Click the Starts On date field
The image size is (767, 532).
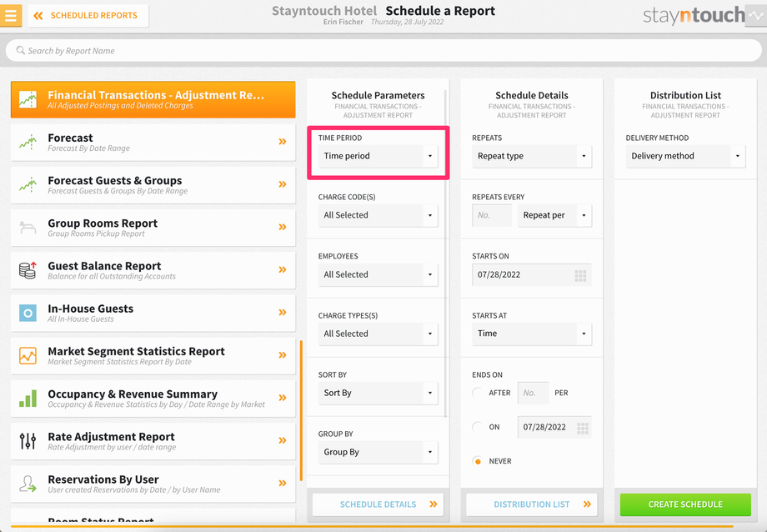532,274
